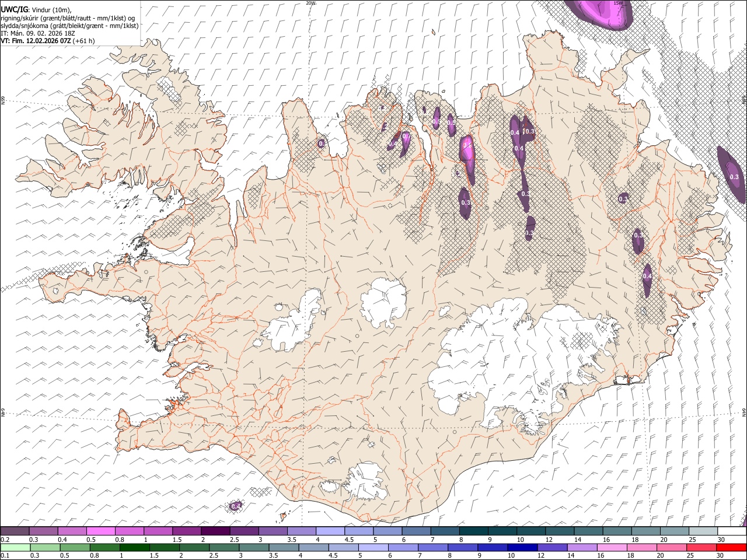Pick the light pink 16–18 swatch in lower scale
This screenshot has height=560, width=747.
tap(612, 548)
